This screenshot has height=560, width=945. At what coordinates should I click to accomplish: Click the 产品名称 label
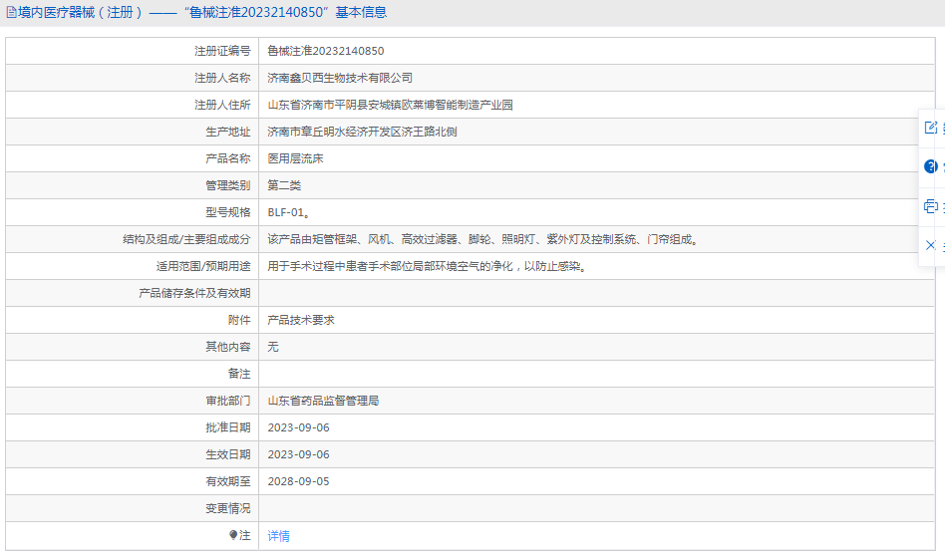coord(228,158)
